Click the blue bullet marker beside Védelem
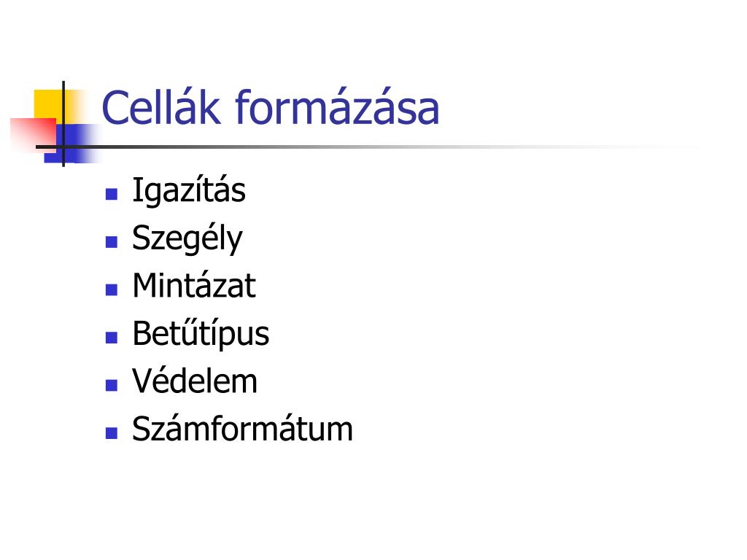The height and width of the screenshot is (560, 747). coord(112,385)
